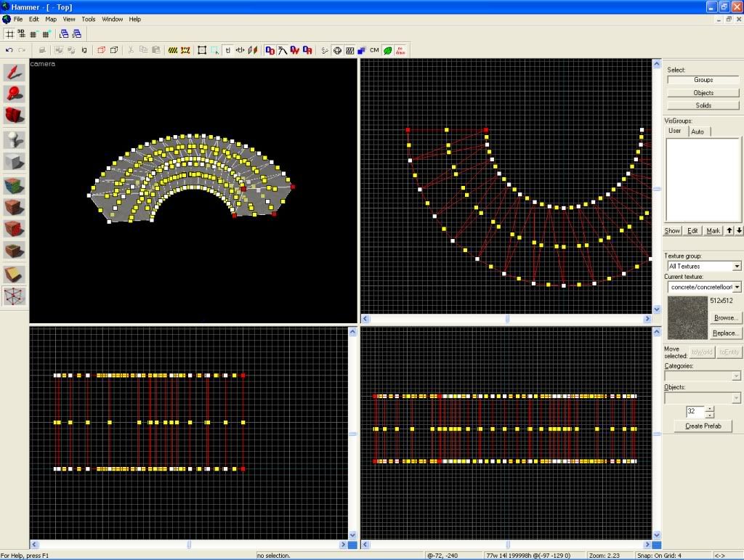This screenshot has height=560, width=744.
Task: Choose the Camera tool
Action: (15, 115)
